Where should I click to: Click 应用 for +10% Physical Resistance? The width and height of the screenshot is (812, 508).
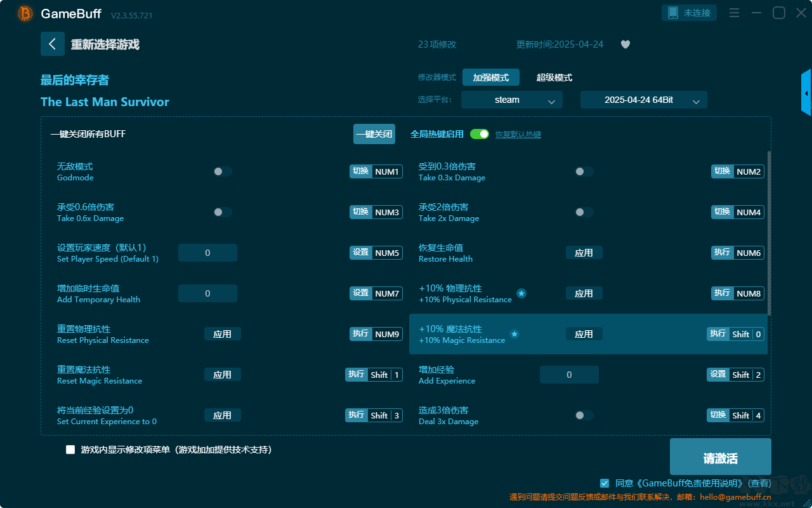point(584,293)
